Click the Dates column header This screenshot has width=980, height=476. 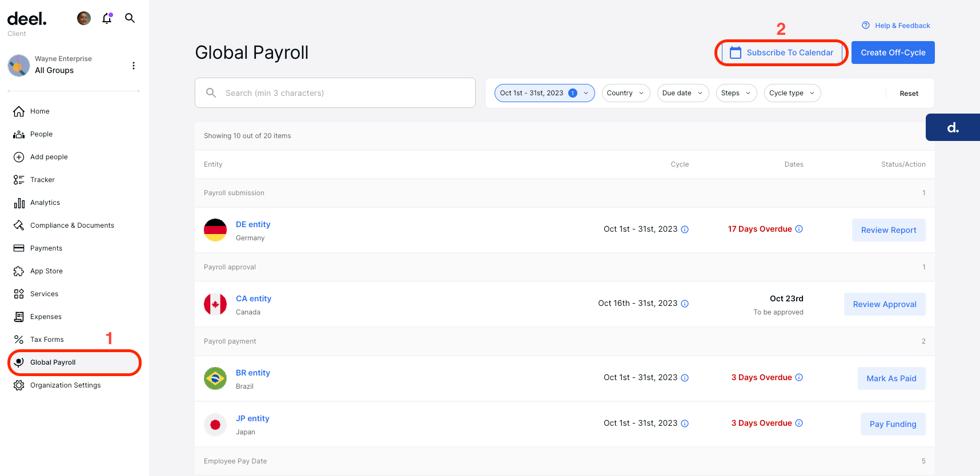[794, 164]
